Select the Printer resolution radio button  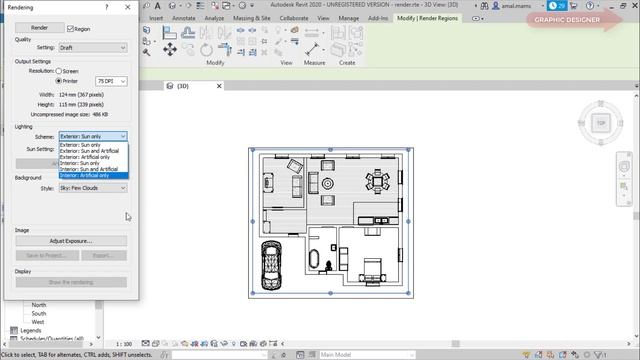tap(59, 81)
